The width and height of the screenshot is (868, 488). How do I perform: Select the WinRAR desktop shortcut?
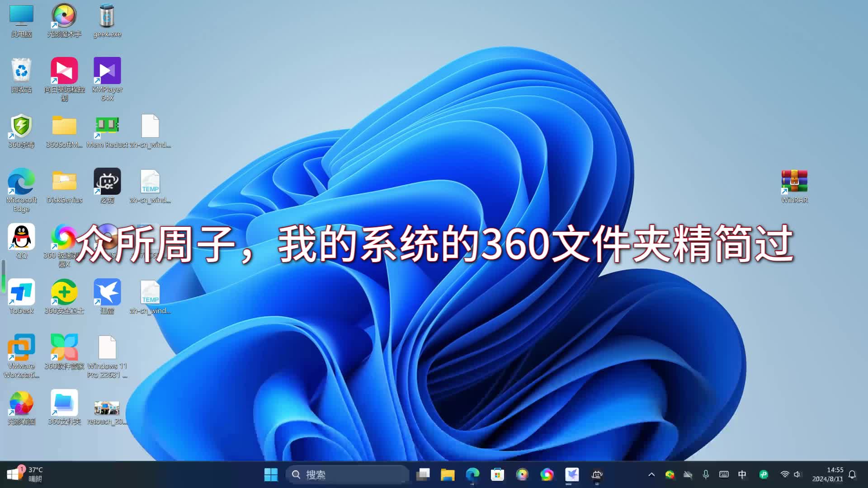click(794, 187)
